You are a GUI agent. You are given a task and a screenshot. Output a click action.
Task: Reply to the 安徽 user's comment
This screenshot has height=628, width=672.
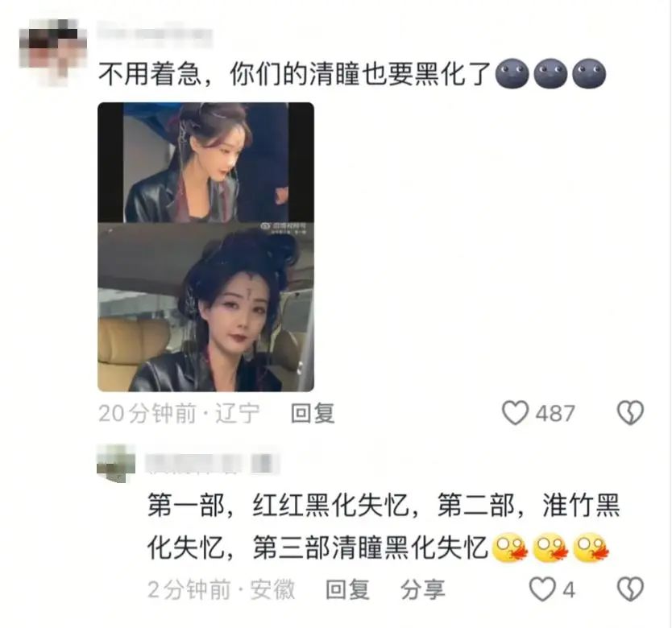(x=347, y=589)
